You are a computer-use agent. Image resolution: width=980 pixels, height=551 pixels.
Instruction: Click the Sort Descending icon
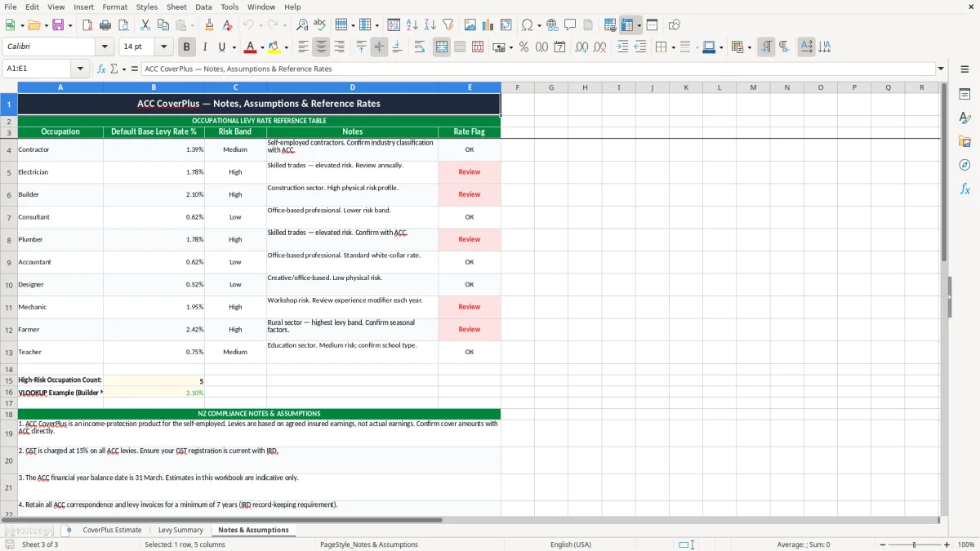430,25
